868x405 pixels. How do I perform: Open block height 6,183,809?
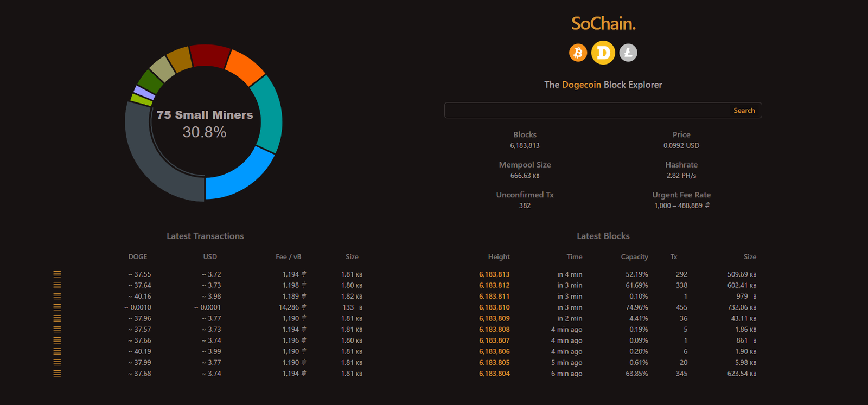click(x=494, y=318)
